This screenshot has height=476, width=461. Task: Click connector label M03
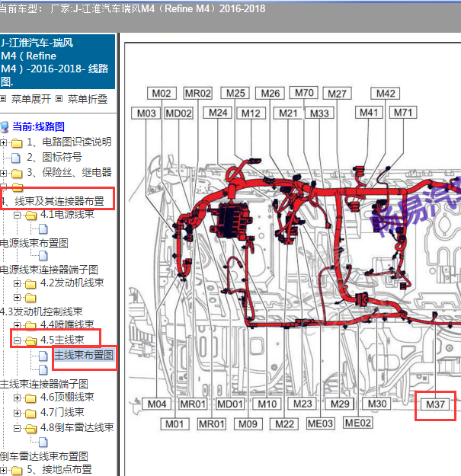click(146, 113)
